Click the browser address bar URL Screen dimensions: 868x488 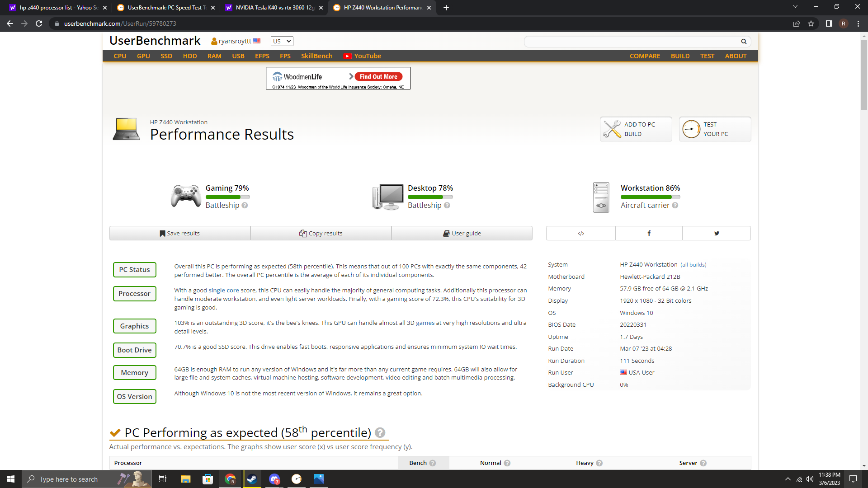pos(120,23)
